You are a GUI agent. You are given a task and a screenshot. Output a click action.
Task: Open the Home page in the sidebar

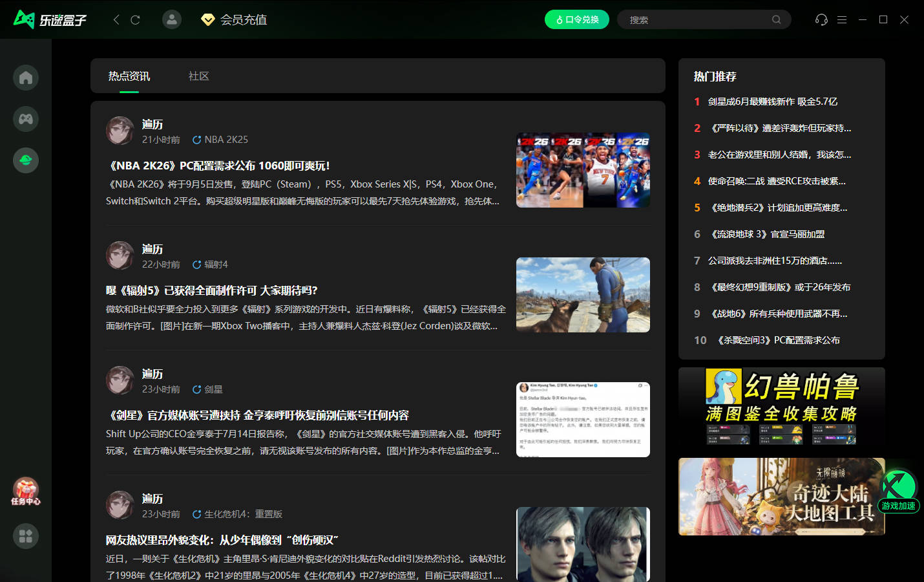click(25, 78)
